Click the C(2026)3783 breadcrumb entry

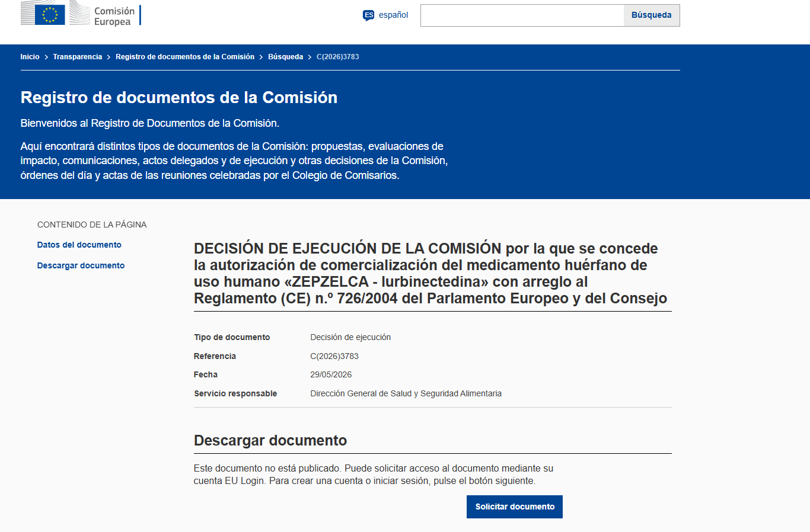(x=338, y=57)
